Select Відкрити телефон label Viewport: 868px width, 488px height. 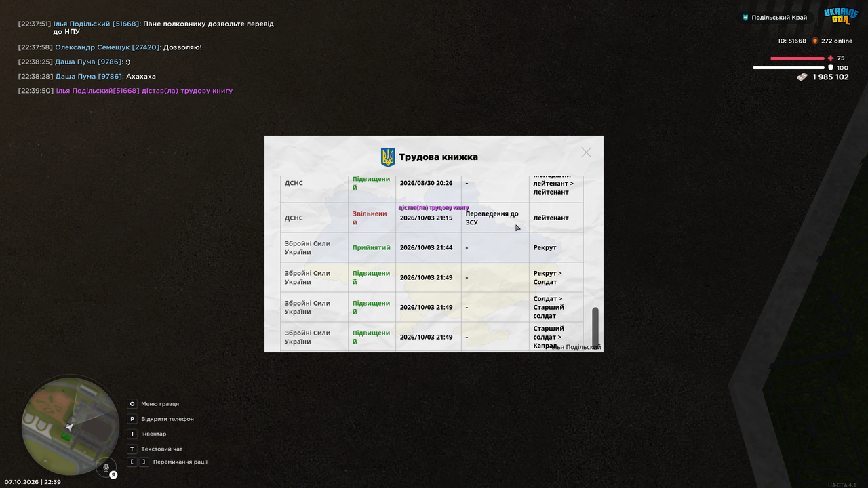tap(167, 419)
